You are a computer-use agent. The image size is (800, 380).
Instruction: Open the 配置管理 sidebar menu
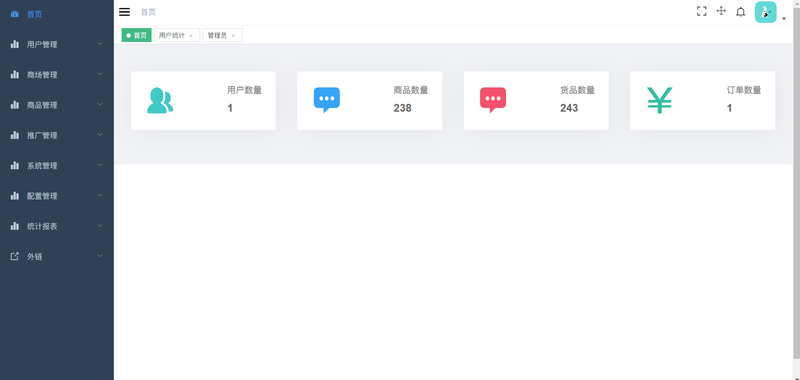(57, 196)
